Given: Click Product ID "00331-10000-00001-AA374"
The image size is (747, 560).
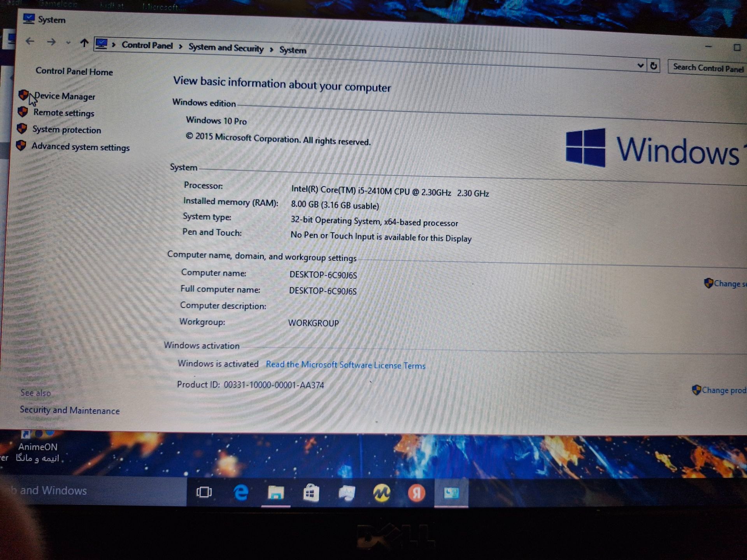Looking at the screenshot, I should [274, 385].
